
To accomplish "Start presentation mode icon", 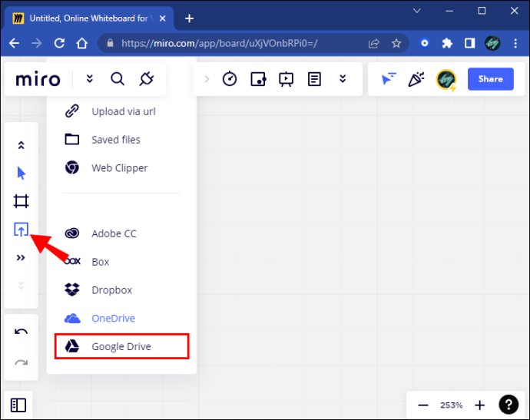I will pyautogui.click(x=286, y=79).
